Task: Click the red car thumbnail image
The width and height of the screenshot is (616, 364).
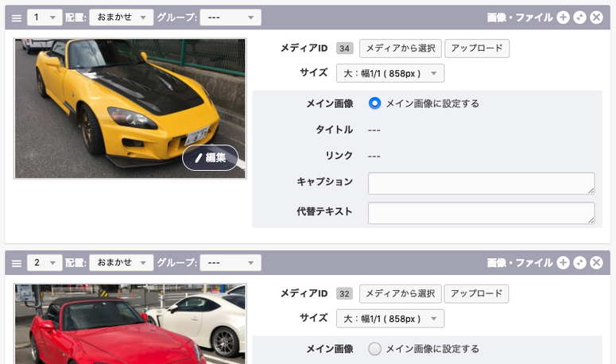Action: [x=130, y=323]
